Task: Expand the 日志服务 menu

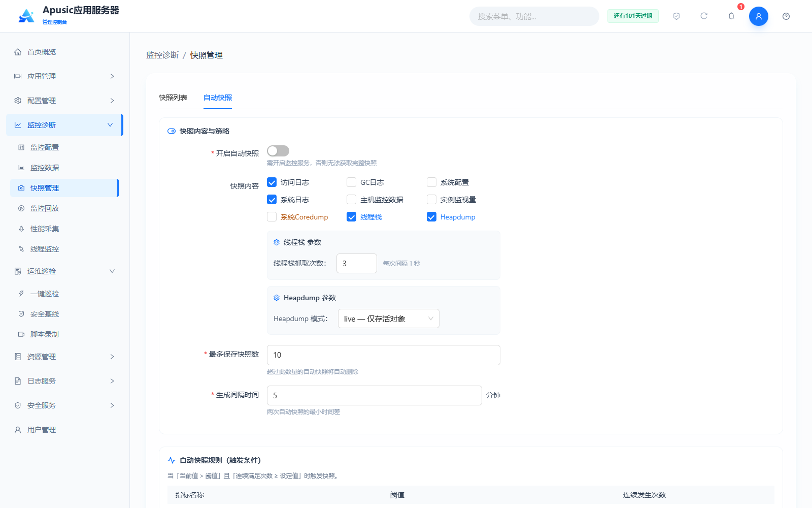Action: (64, 381)
